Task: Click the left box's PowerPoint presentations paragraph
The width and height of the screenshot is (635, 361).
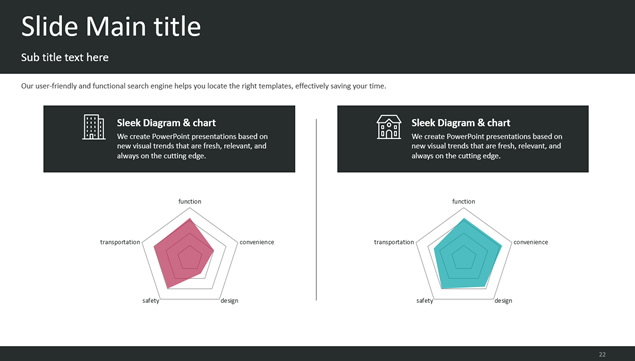Action: pyautogui.click(x=192, y=146)
